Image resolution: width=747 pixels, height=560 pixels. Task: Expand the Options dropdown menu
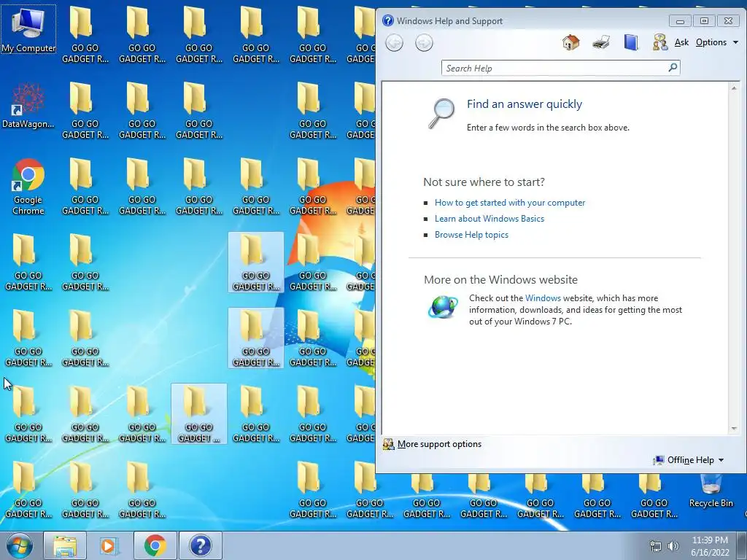(x=716, y=42)
